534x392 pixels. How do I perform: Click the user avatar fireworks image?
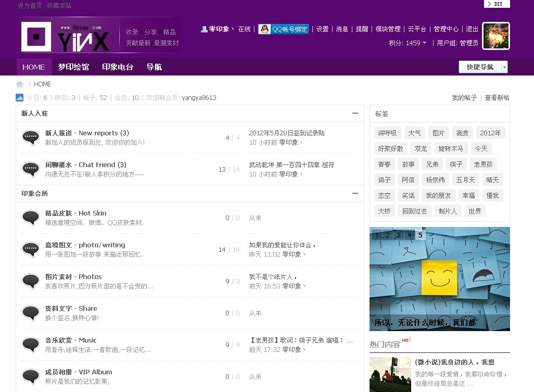pos(495,36)
